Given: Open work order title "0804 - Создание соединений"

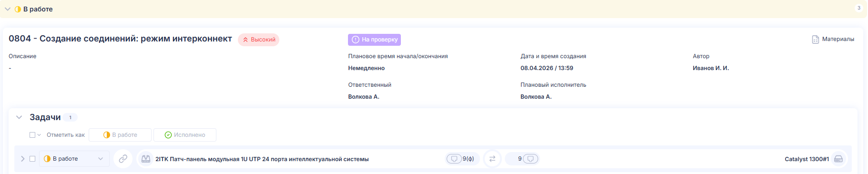Looking at the screenshot, I should (120, 39).
